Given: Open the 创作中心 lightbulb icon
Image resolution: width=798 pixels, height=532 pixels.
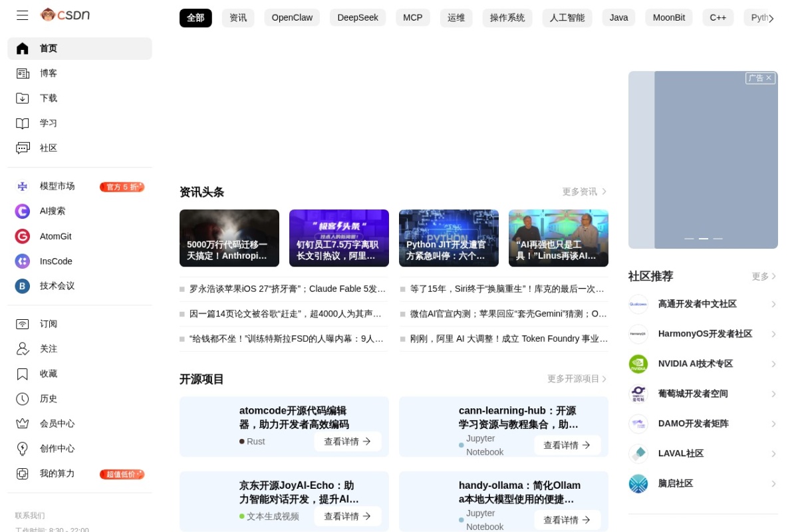Looking at the screenshot, I should point(23,448).
